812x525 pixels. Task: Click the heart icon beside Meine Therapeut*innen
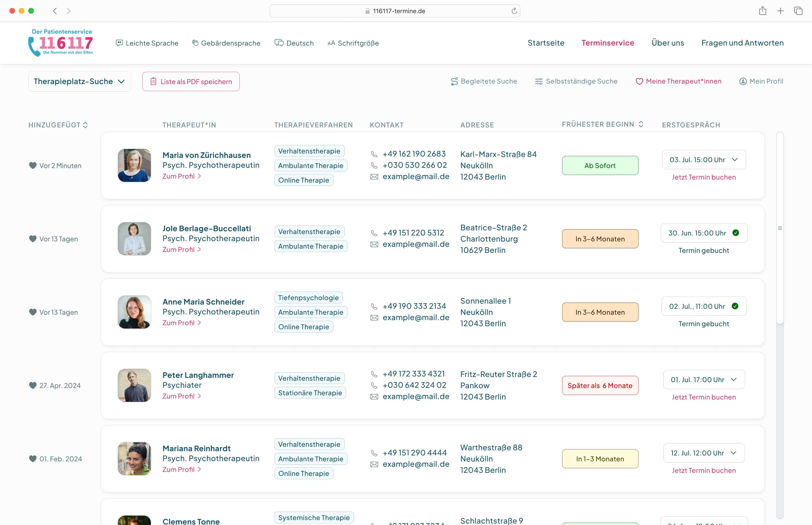[x=639, y=82]
